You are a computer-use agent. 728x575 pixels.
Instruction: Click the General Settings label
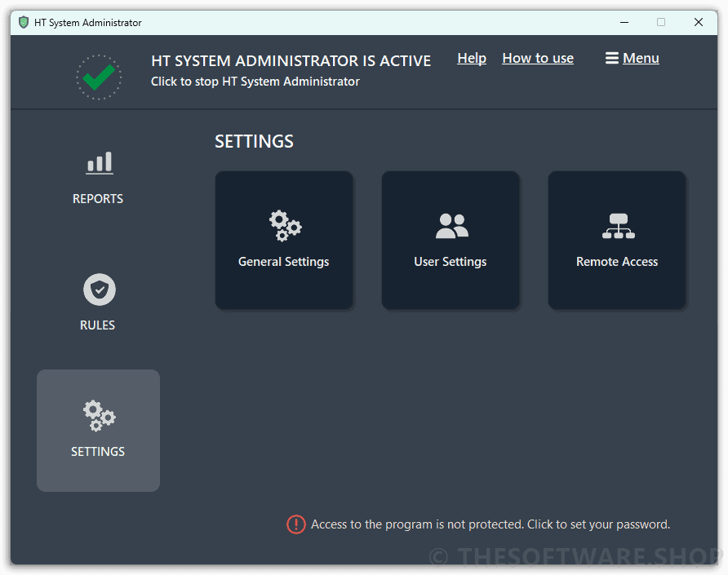point(284,262)
